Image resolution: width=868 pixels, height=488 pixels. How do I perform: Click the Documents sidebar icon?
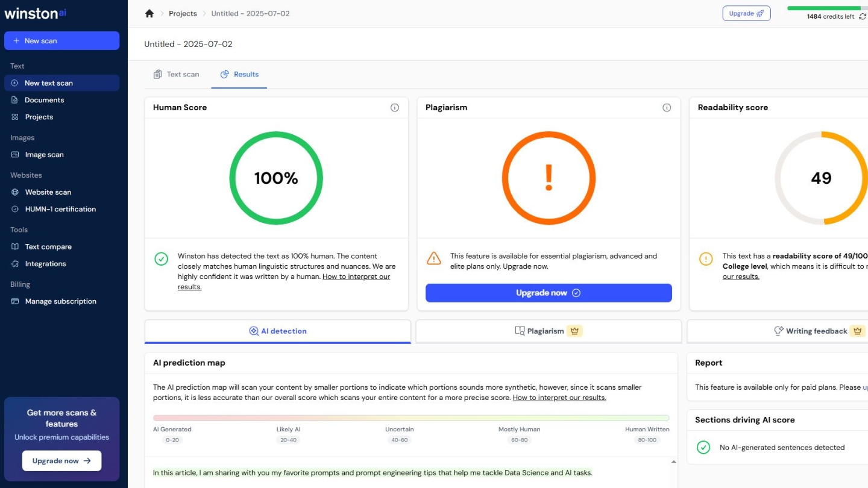click(x=15, y=100)
